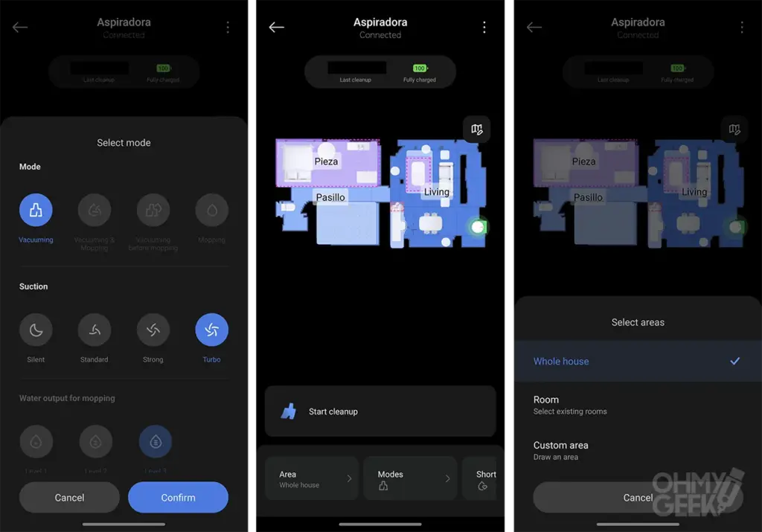Cancel the Select mode dialog
The height and width of the screenshot is (532, 762).
click(69, 498)
